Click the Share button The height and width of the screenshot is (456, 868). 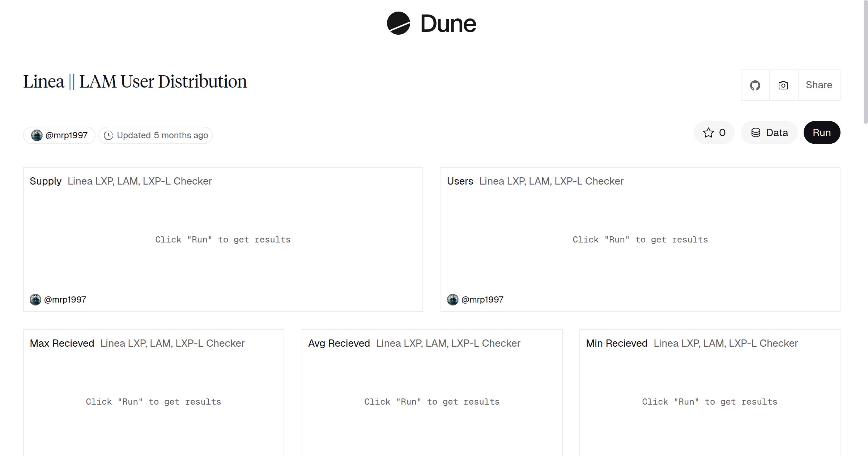click(x=819, y=85)
